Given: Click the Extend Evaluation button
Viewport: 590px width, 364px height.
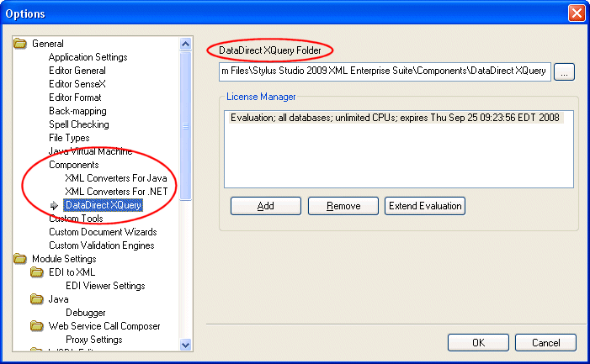Looking at the screenshot, I should [x=424, y=206].
